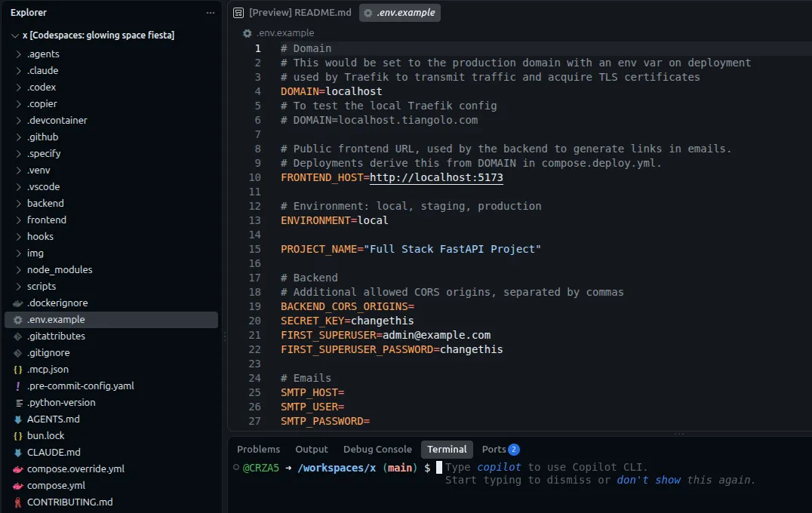Select the .env.example file in Explorer
Screen dimensions: 812x513
point(112,319)
